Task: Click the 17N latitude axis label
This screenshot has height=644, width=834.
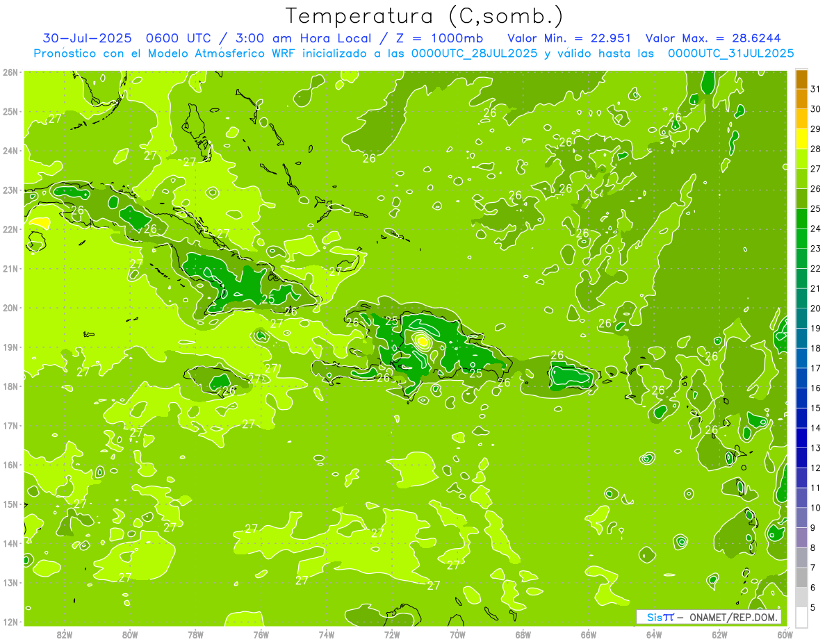Action: tap(10, 425)
